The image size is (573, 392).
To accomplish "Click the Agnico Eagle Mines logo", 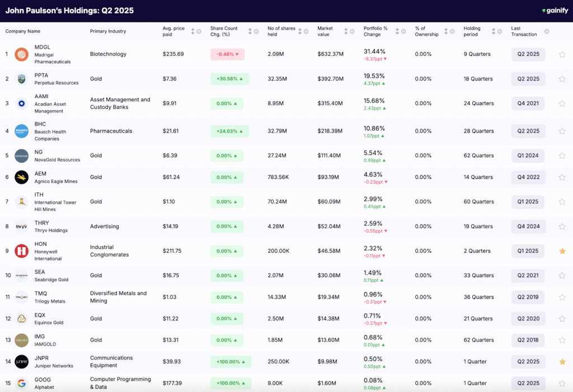I will click(22, 177).
